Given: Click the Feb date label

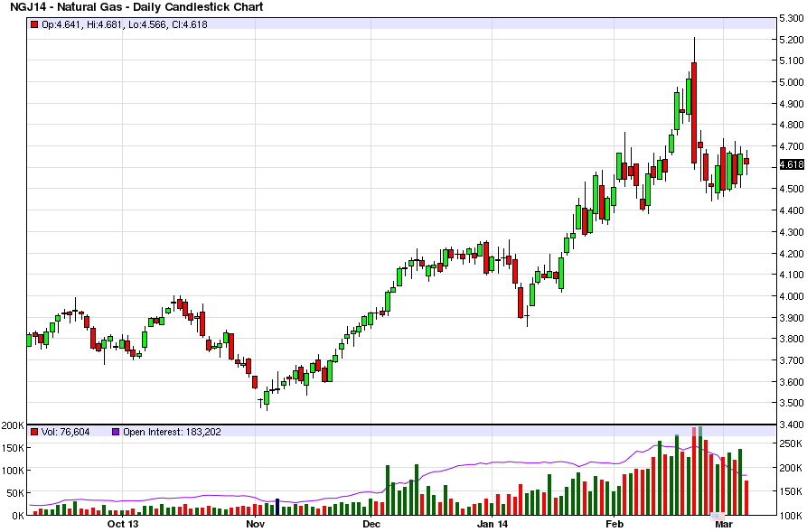Looking at the screenshot, I should [x=615, y=524].
